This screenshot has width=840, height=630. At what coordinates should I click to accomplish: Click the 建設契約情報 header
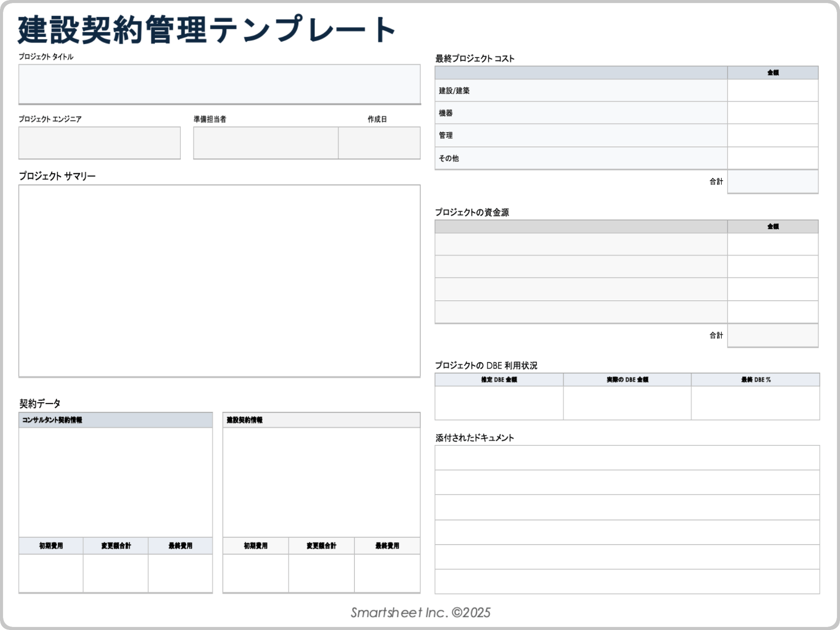(x=321, y=420)
